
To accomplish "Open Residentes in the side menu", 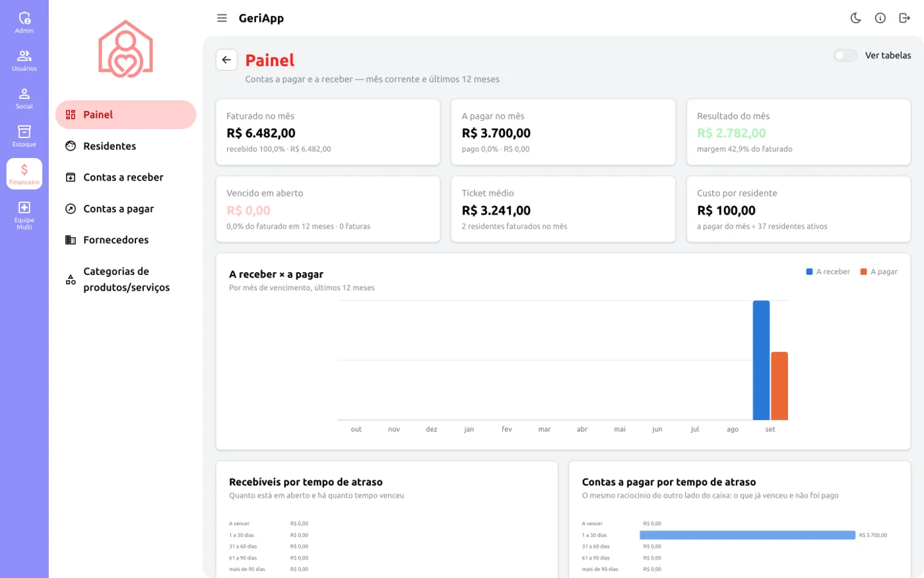I will click(126, 146).
